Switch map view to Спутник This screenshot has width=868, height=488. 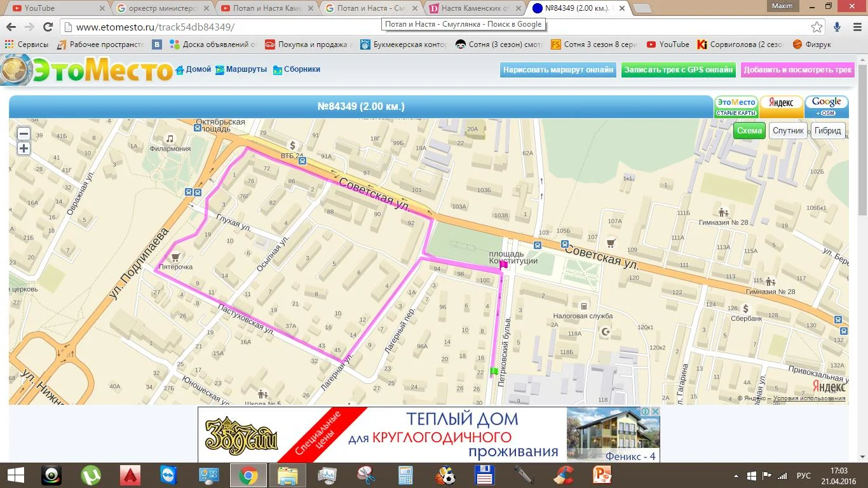click(x=788, y=130)
